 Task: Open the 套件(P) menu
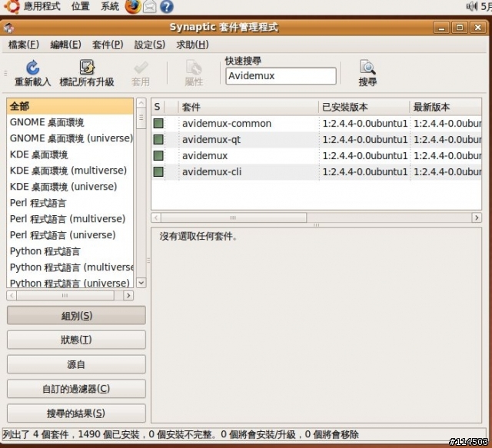[x=108, y=45]
